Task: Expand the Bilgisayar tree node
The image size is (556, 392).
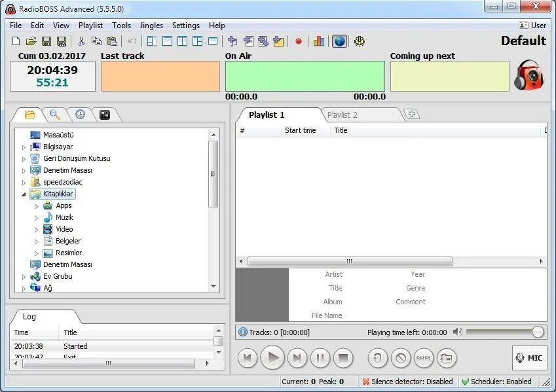Action: [24, 147]
